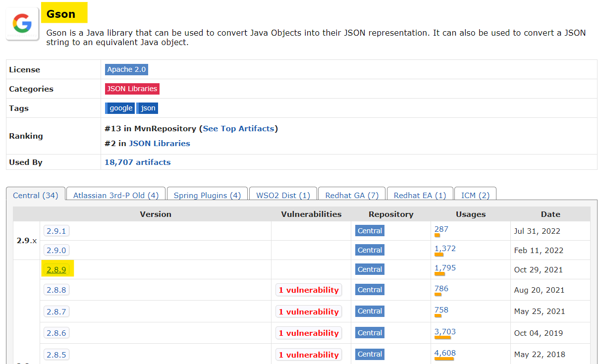This screenshot has width=602, height=364.
Task: Open See Top Artifacts link
Action: pyautogui.click(x=238, y=128)
